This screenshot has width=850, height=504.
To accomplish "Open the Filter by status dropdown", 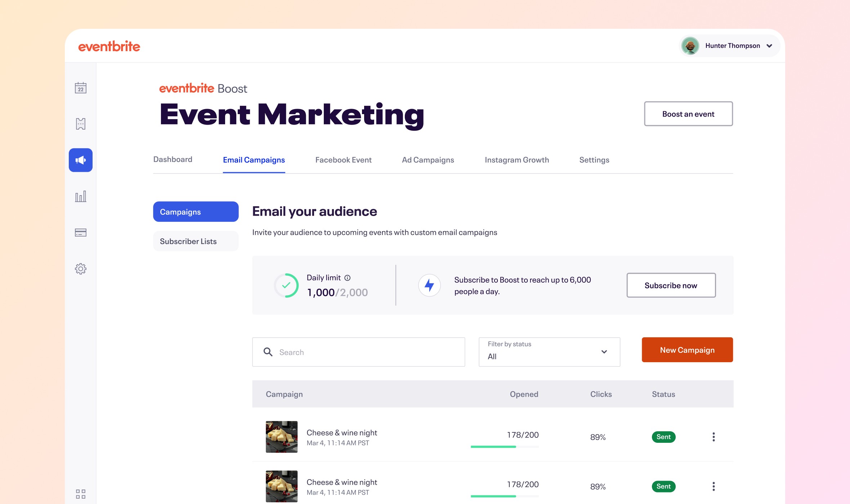I will (x=549, y=352).
